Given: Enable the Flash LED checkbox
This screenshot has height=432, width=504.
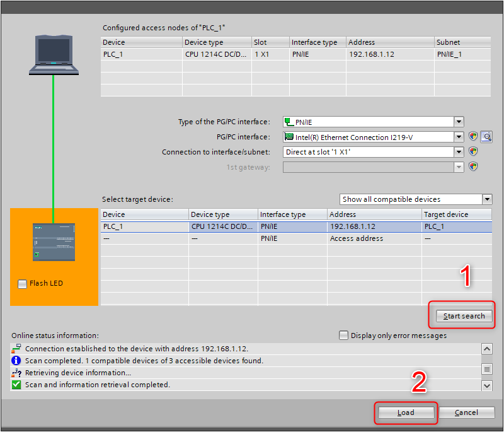Looking at the screenshot, I should [x=23, y=284].
